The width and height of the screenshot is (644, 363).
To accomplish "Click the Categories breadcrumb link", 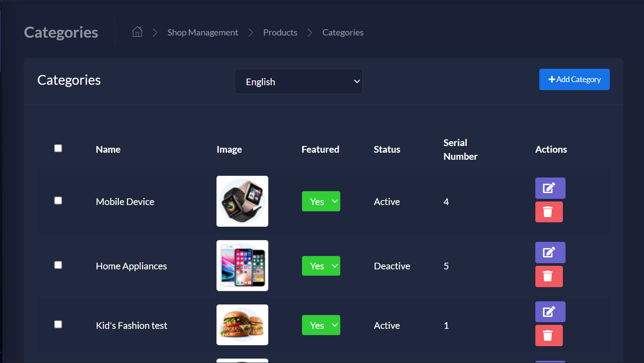I will pos(342,32).
